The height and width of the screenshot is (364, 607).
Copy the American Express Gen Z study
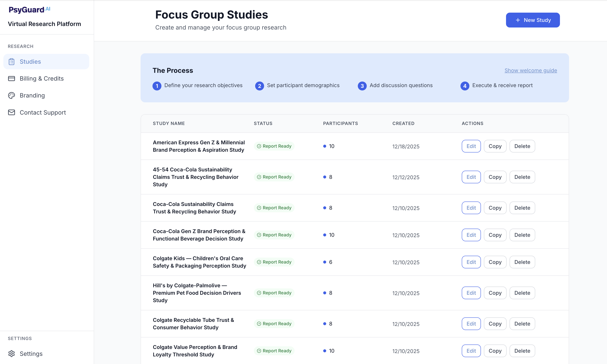point(495,146)
